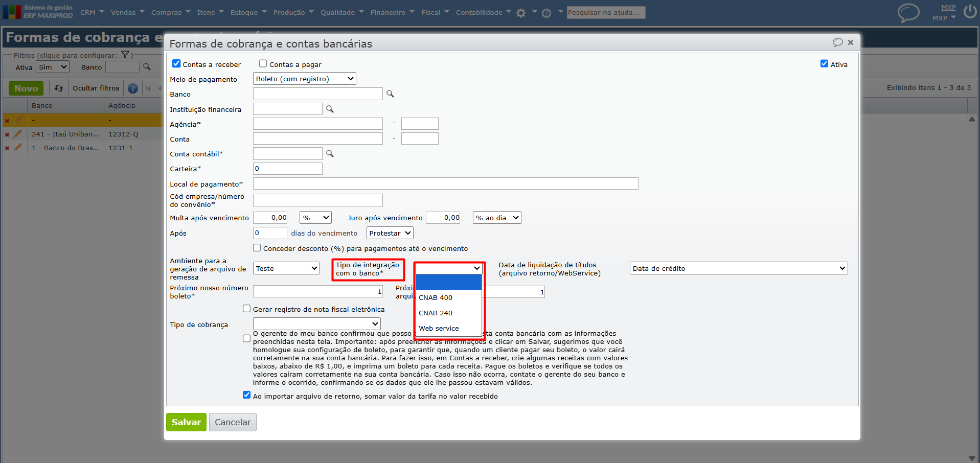Image resolution: width=980 pixels, height=463 pixels.
Task: Click the Banco field search magnifier
Action: (x=390, y=94)
